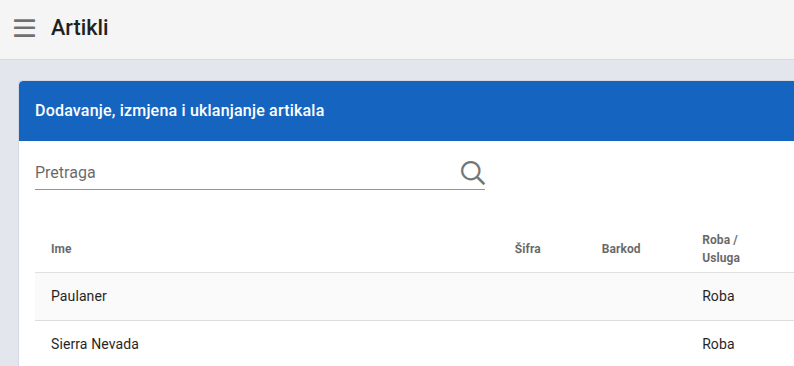
Task: Sort by the Barkod column header
Action: coord(621,249)
